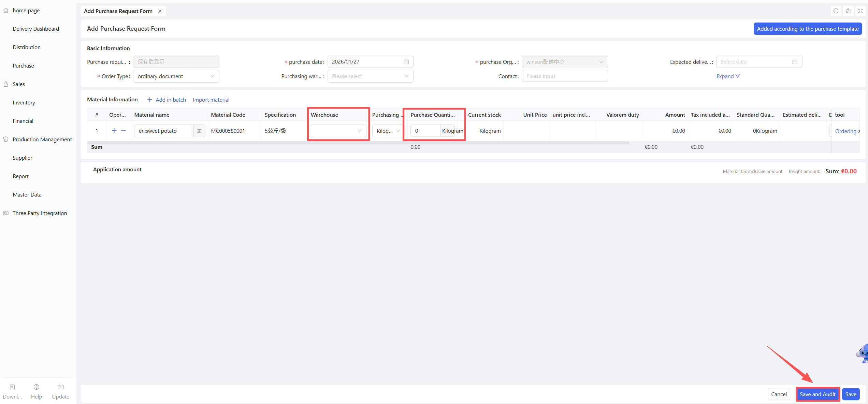Click the fullscreen expand icon
The image size is (868, 404).
click(x=860, y=11)
